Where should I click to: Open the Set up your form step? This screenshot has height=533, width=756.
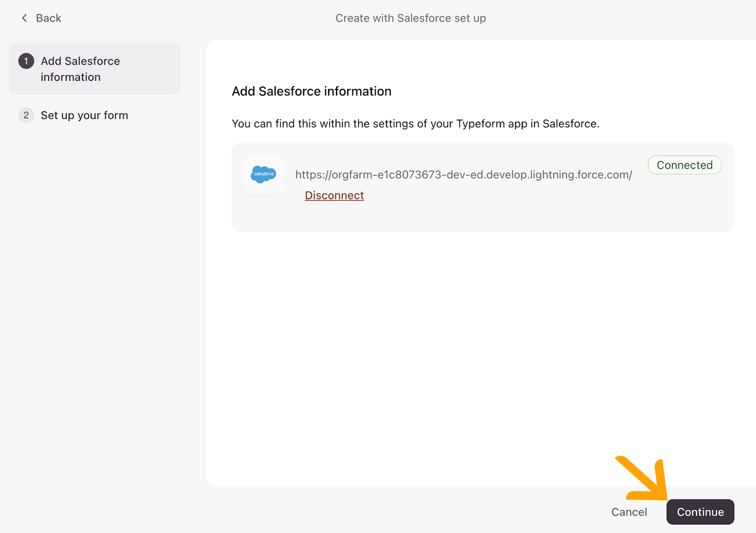tap(84, 115)
